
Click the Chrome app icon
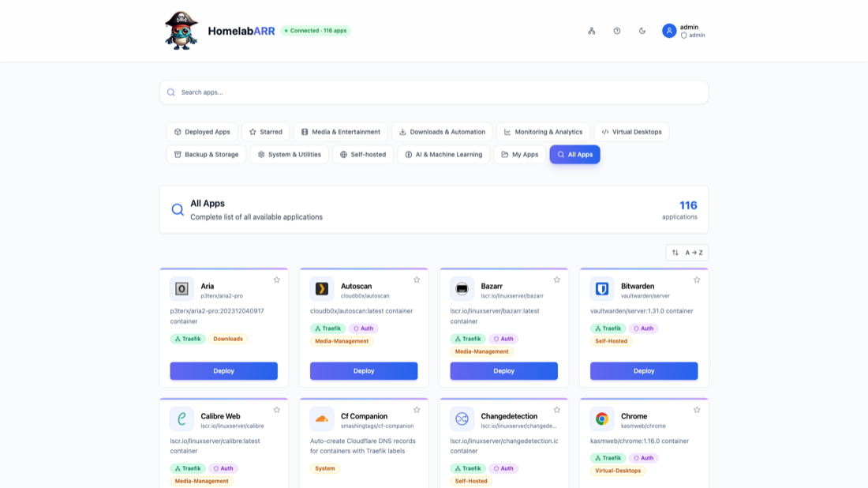[602, 419]
